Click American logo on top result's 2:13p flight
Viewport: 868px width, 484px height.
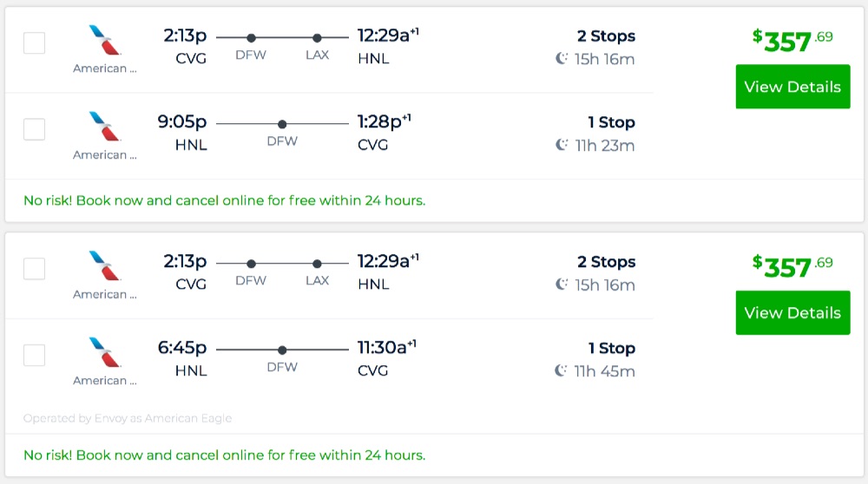(x=104, y=40)
